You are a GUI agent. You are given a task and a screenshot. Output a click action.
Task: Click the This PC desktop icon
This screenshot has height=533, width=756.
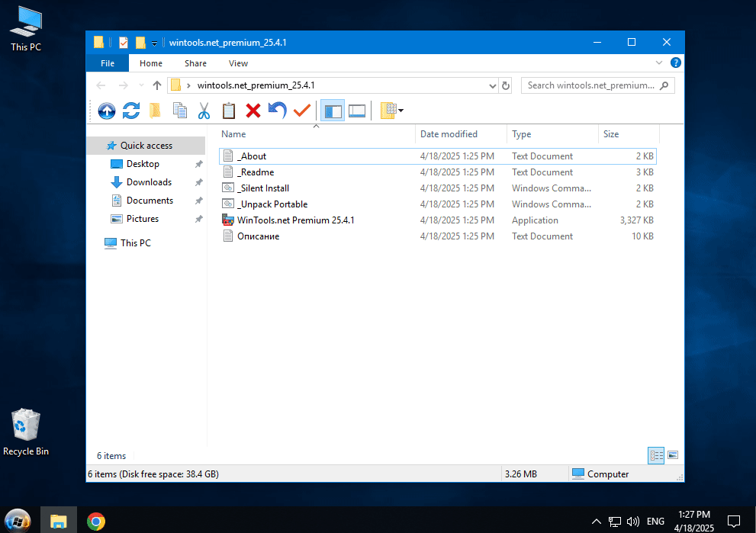click(x=26, y=29)
